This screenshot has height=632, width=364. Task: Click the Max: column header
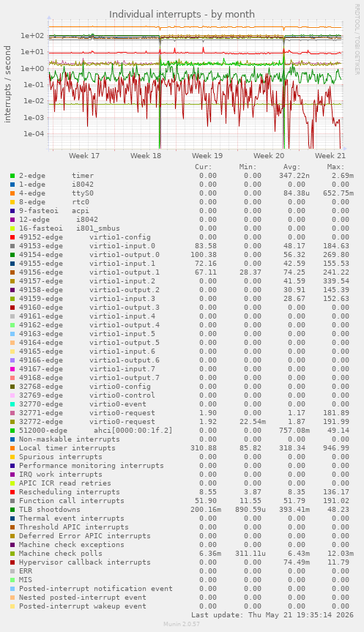335,167
